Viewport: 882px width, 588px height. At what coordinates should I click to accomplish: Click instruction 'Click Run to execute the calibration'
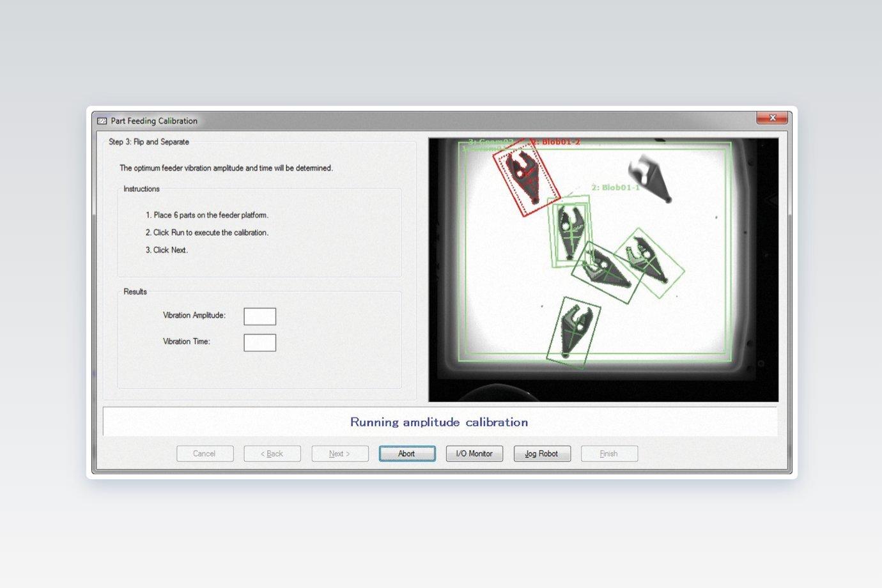click(x=207, y=233)
